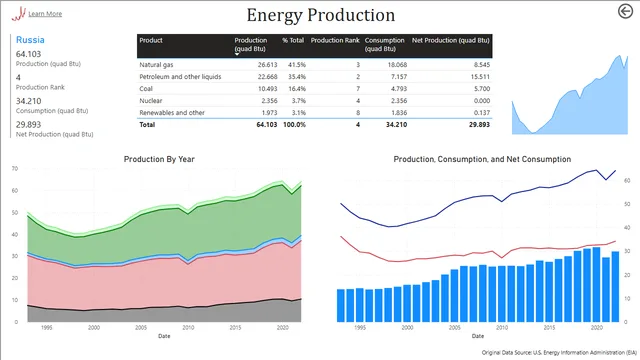This screenshot has width=640, height=360.
Task: Click Coal consumption value 4.793
Action: [x=397, y=89]
